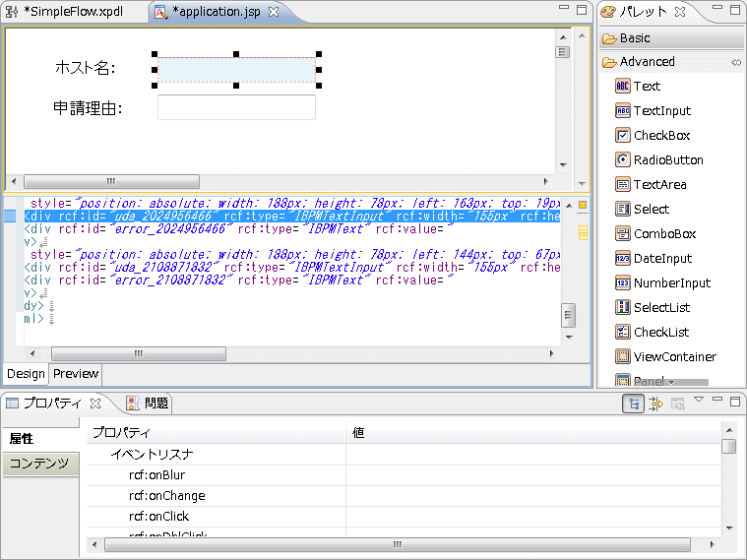Screen dimensions: 747x560
Task: Click the プロパティ column header
Action: [x=217, y=433]
